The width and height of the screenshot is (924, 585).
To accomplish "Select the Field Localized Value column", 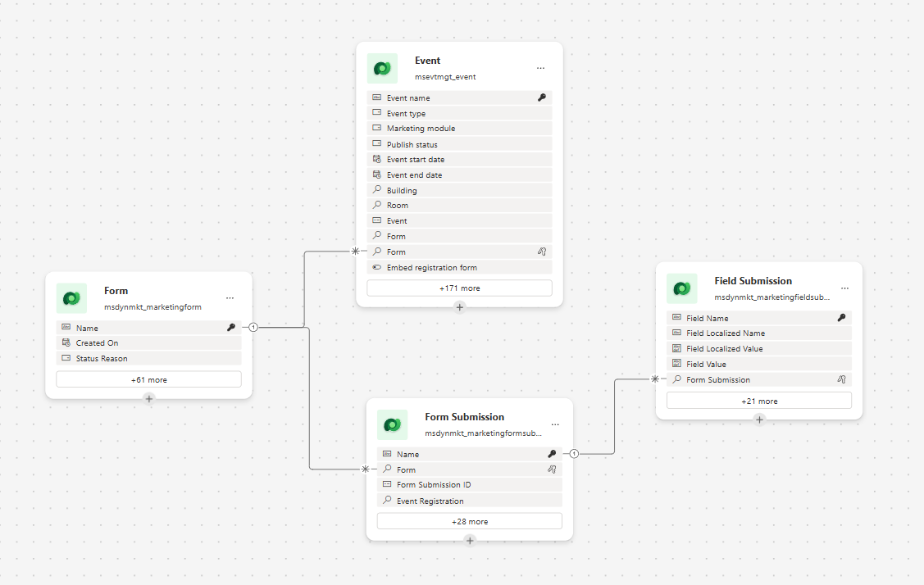I will [759, 349].
